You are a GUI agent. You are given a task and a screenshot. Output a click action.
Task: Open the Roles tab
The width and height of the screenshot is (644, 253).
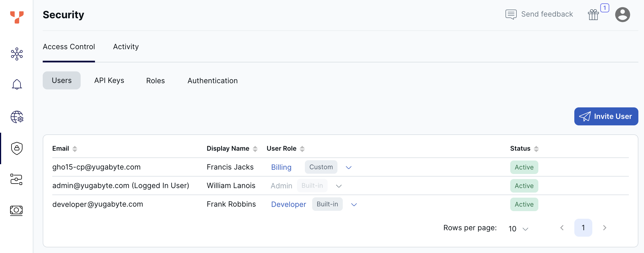click(x=155, y=81)
